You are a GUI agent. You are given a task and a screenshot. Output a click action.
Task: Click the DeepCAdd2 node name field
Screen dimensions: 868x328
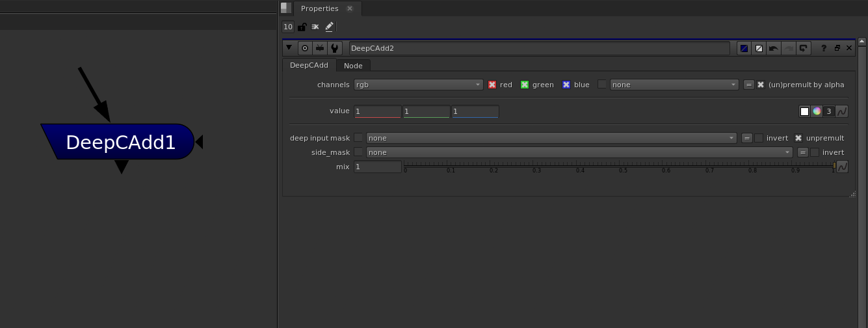pyautogui.click(x=538, y=48)
